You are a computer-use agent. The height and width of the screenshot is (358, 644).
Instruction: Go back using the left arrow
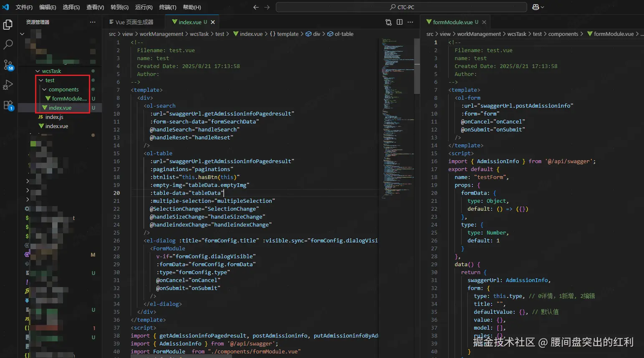pyautogui.click(x=256, y=7)
